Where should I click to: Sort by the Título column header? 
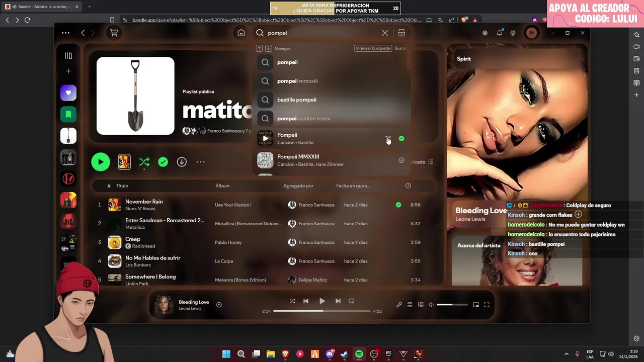pyautogui.click(x=122, y=186)
